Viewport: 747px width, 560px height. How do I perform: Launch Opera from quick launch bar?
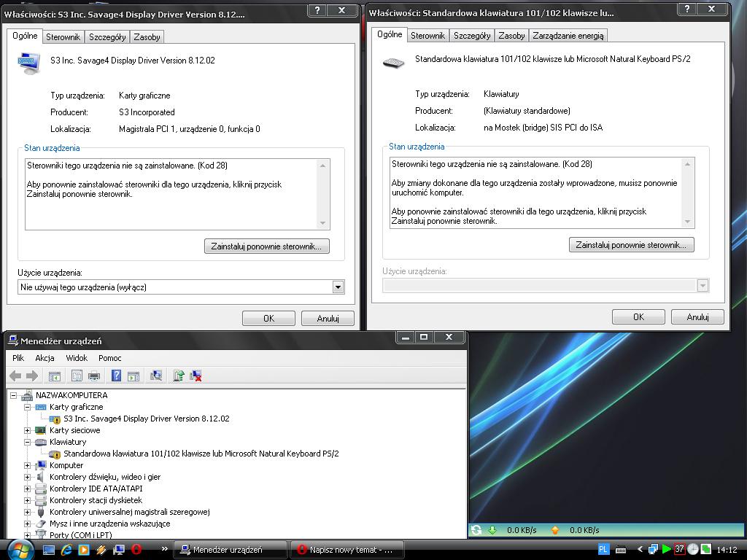(x=136, y=550)
